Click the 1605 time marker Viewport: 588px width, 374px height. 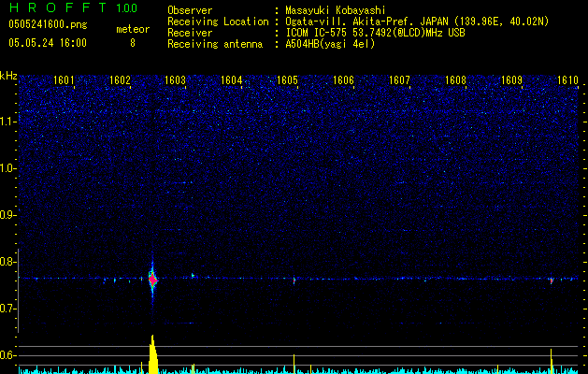[287, 80]
